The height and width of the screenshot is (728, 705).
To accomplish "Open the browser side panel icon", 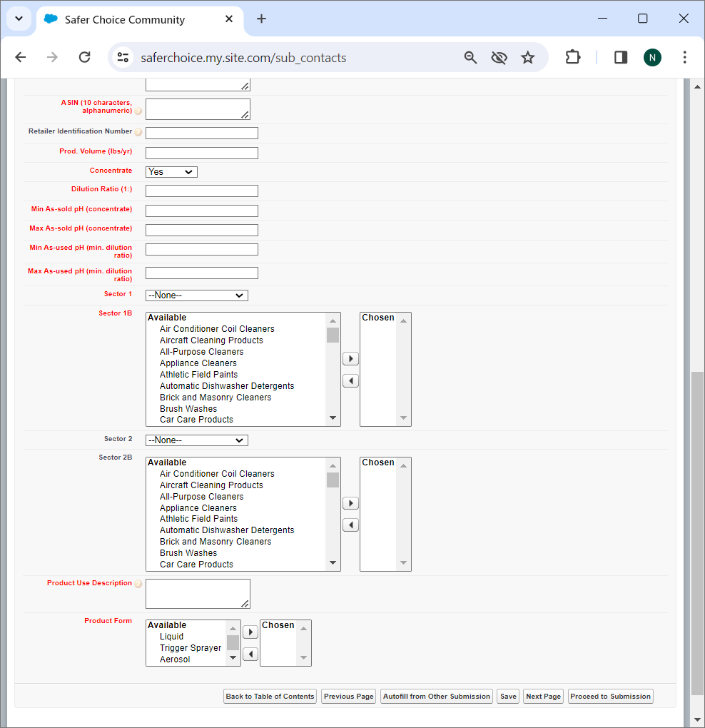I will (x=620, y=58).
